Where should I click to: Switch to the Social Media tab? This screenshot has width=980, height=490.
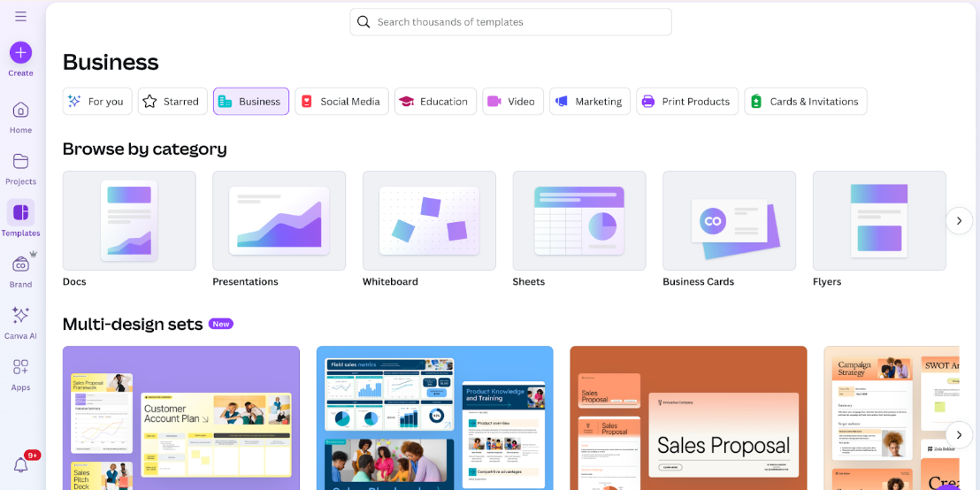341,102
